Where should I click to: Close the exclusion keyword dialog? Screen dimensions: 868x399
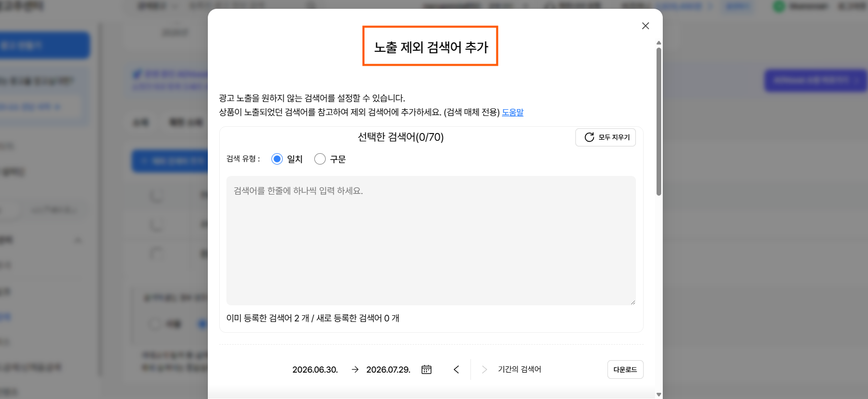645,26
